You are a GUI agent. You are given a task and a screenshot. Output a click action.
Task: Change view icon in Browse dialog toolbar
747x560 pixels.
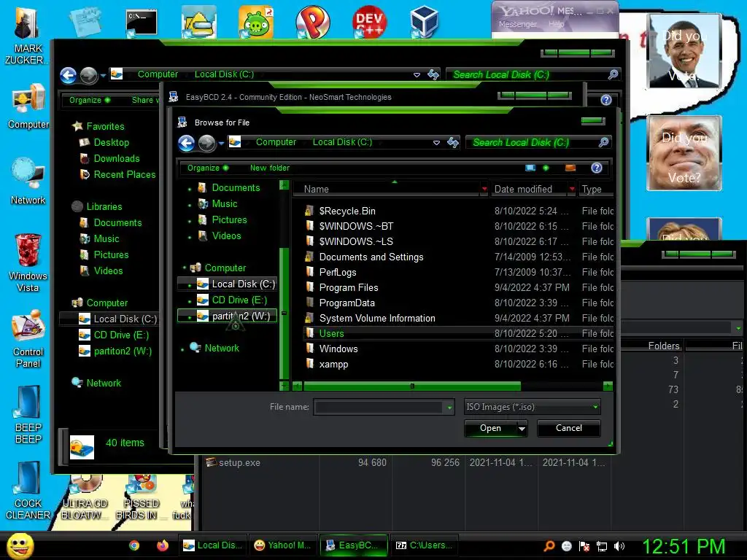click(x=530, y=168)
